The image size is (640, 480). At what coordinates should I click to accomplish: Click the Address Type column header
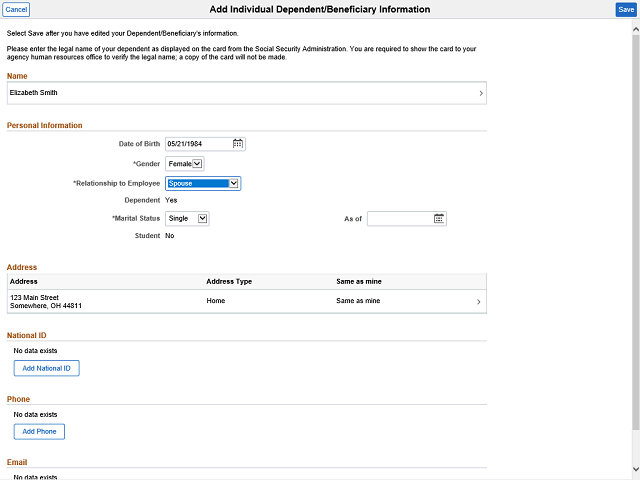(x=229, y=282)
